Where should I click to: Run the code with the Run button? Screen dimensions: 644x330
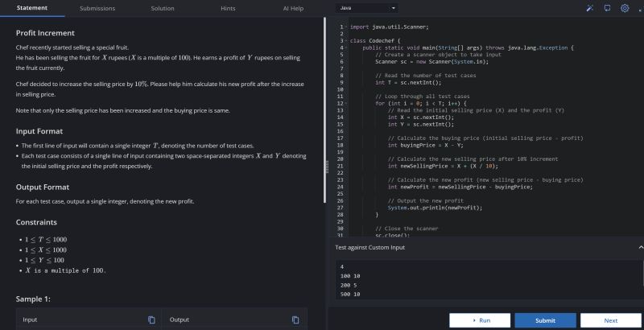click(480, 320)
